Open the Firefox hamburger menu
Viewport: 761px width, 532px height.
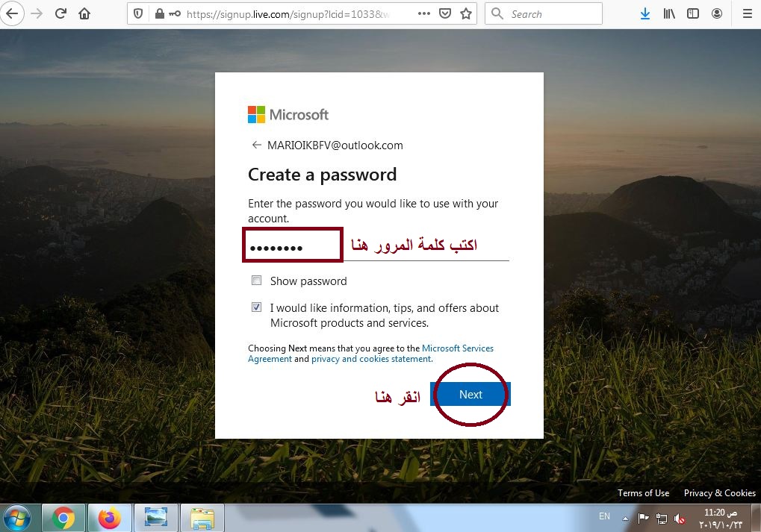748,13
